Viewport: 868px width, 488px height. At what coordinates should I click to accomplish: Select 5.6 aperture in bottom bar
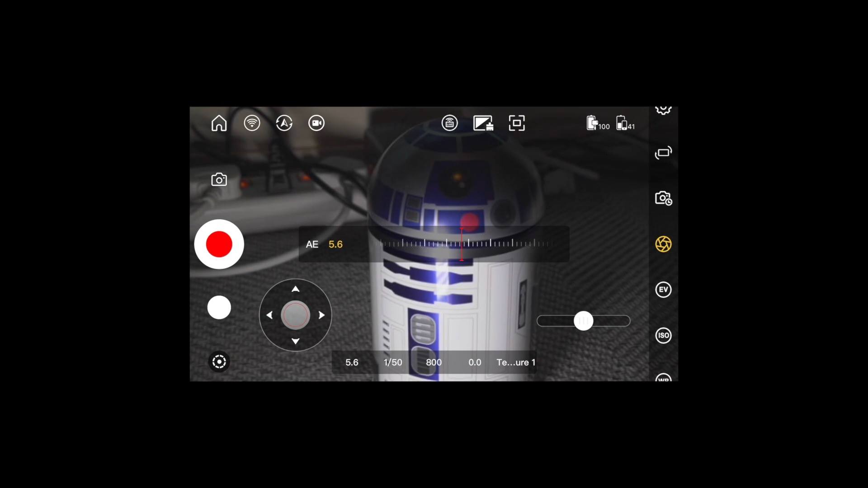click(x=352, y=362)
